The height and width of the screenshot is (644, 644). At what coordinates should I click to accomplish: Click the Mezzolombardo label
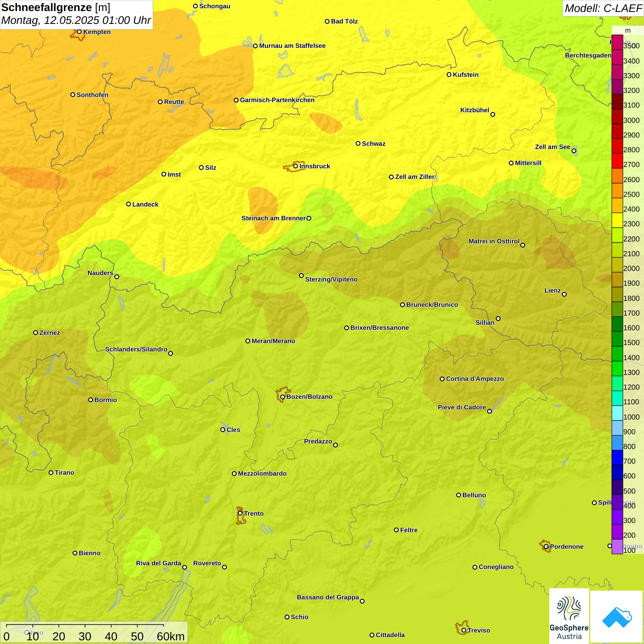[262, 473]
